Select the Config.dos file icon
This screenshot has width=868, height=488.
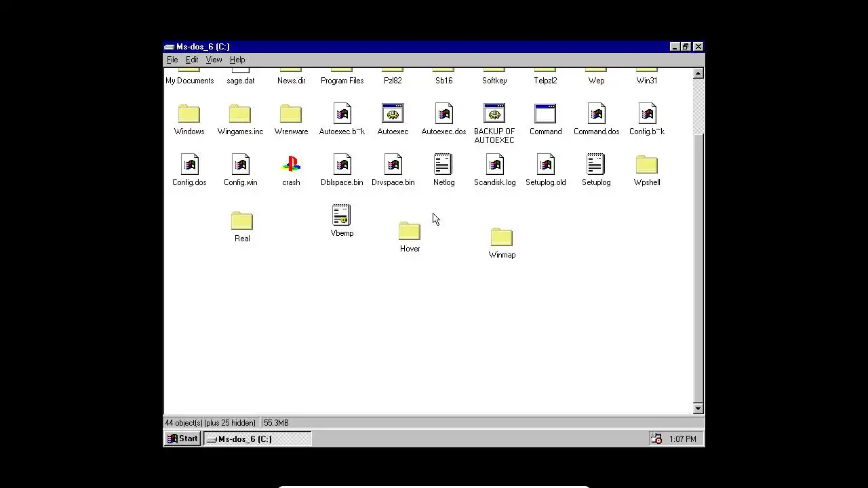point(189,165)
